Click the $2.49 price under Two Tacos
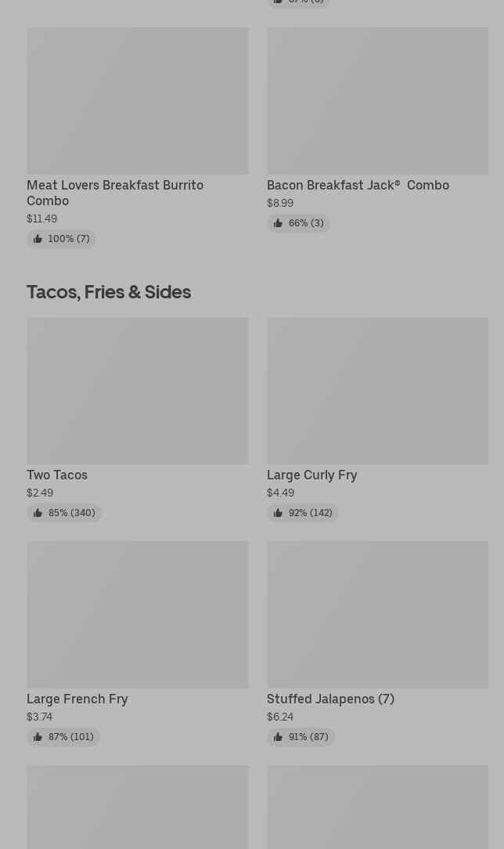Image resolution: width=504 pixels, height=849 pixels. point(40,493)
